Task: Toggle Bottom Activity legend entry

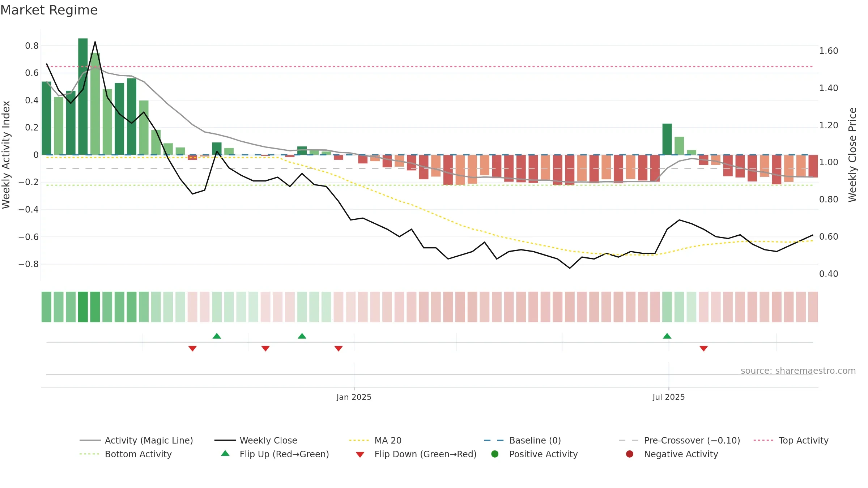Action: (x=125, y=454)
